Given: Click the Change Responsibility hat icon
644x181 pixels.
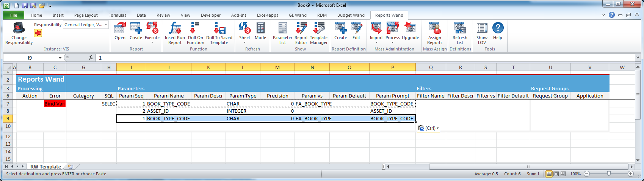Looking at the screenshot, I should [19, 28].
